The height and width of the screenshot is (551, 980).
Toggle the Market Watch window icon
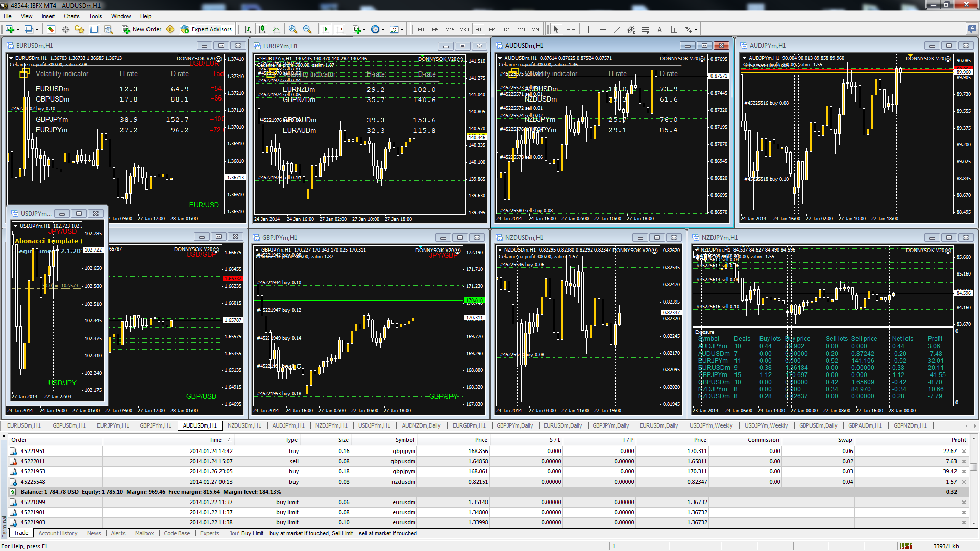pos(51,29)
